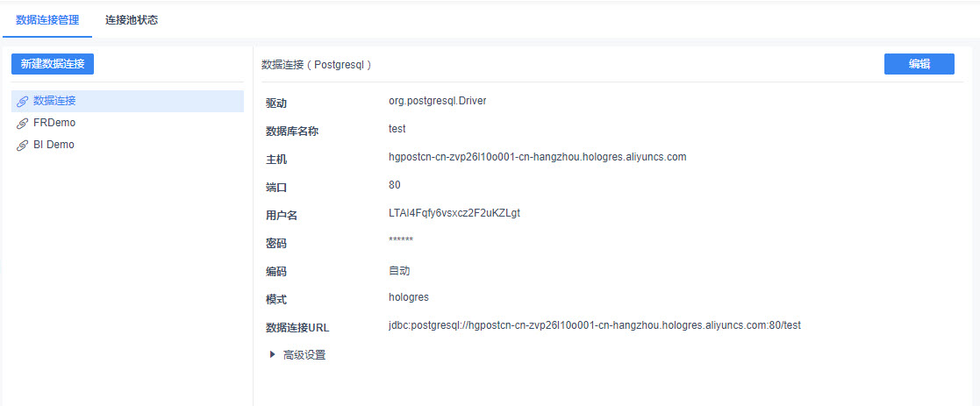
Task: Click the 密码 field label
Action: (x=276, y=244)
